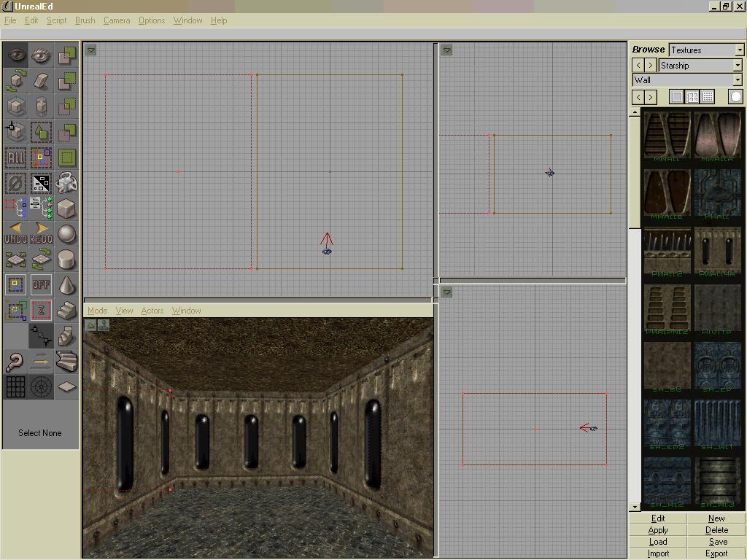Viewport: 747px width, 560px height.
Task: Open the Actors menu in 3D viewport
Action: tap(152, 311)
